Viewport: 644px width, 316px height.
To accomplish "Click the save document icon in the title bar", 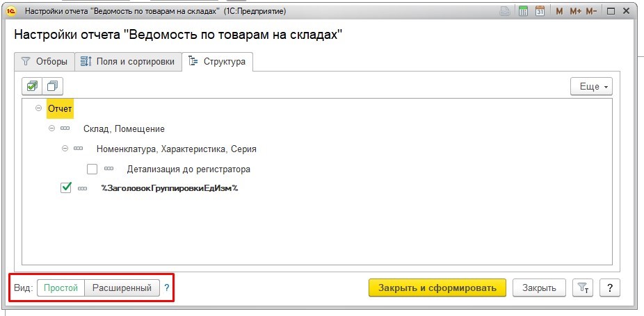I will click(x=506, y=12).
